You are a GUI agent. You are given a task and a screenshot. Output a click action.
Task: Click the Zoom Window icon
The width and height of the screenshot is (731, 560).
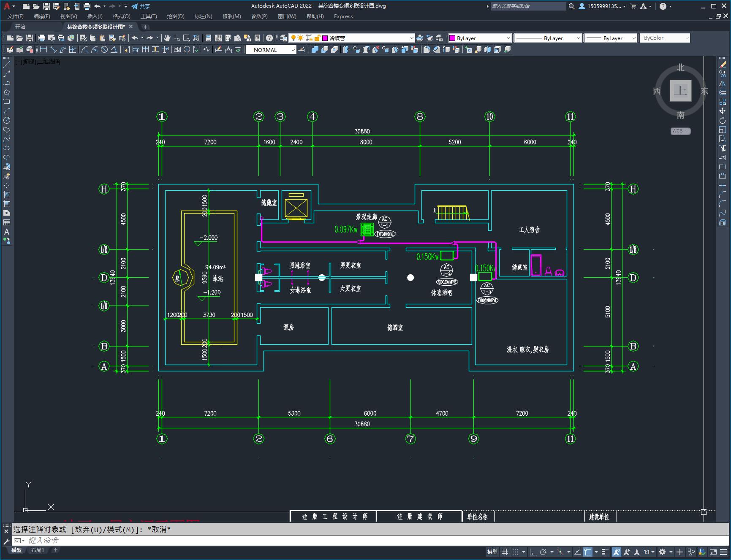(x=187, y=38)
